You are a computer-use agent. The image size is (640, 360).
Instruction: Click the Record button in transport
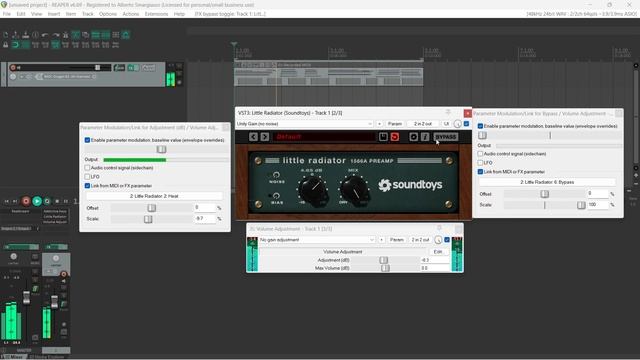tap(26, 201)
